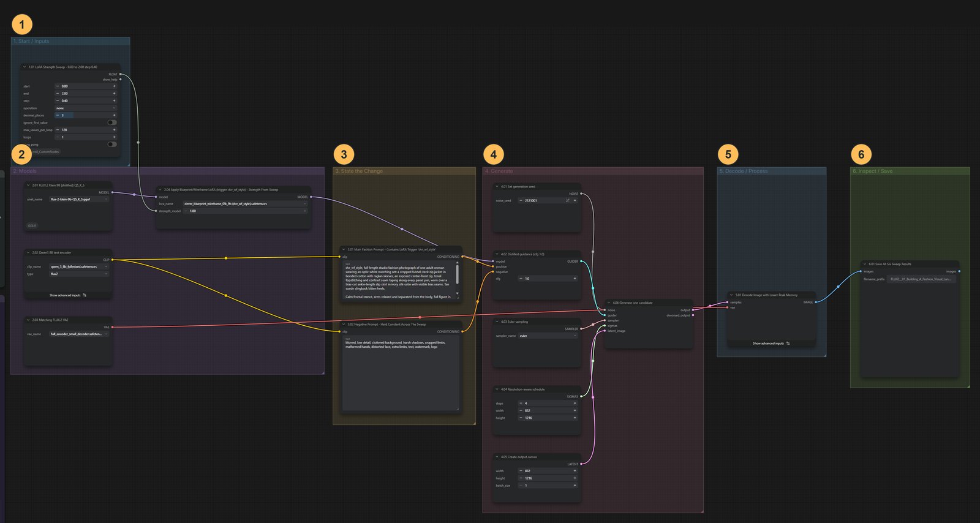Show advanced inputs on Decode Image node
This screenshot has width=980, height=523.
coord(771,344)
